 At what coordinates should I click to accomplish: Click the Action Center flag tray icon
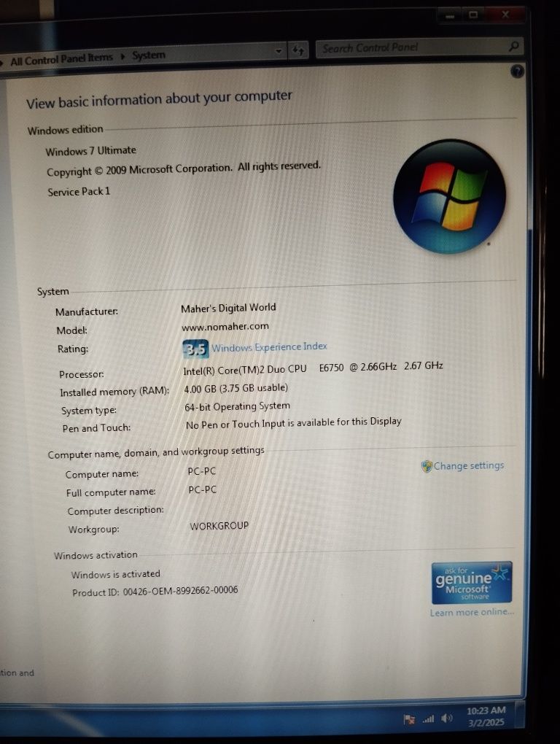(x=409, y=719)
